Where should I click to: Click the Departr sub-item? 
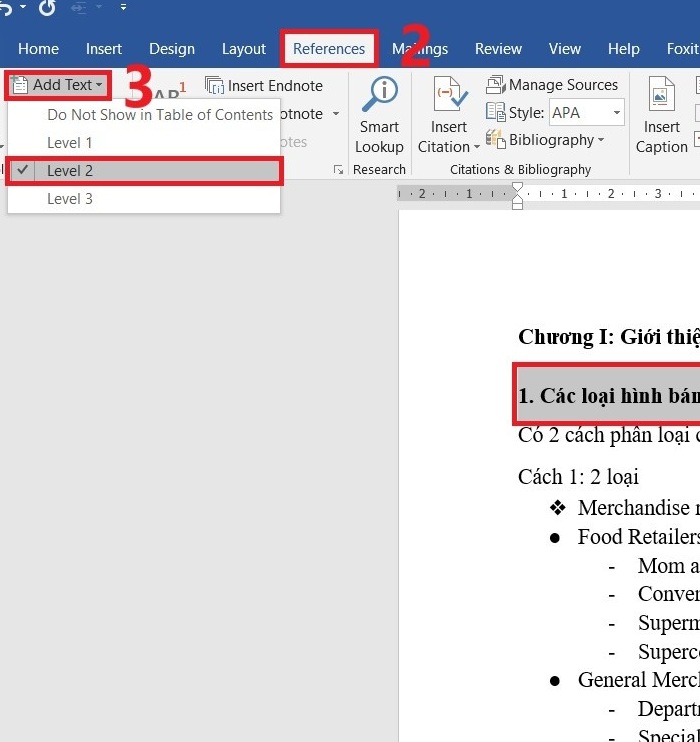pos(668,709)
